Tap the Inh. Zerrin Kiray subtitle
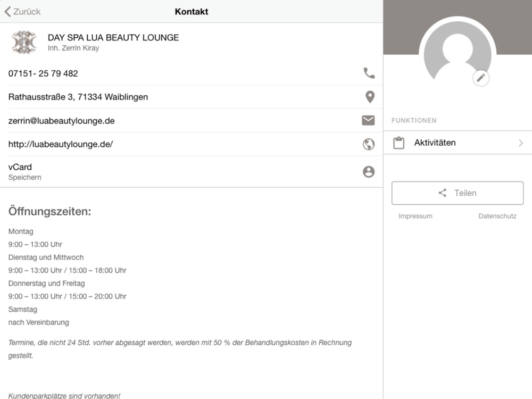532x399 pixels. click(73, 48)
